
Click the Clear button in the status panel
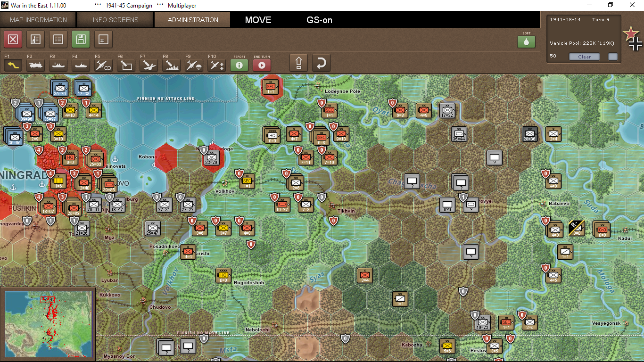pyautogui.click(x=584, y=57)
